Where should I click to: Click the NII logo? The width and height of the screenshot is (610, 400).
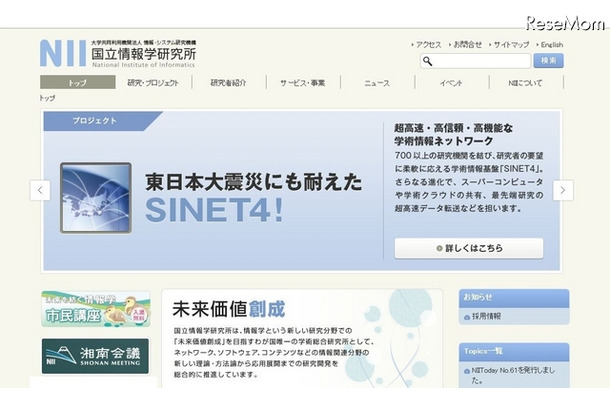click(63, 53)
